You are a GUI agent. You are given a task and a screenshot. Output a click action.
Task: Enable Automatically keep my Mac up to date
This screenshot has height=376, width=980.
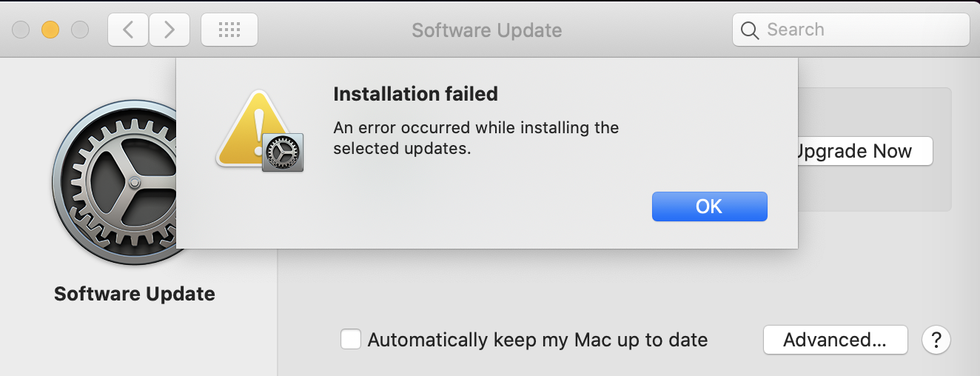tap(351, 340)
